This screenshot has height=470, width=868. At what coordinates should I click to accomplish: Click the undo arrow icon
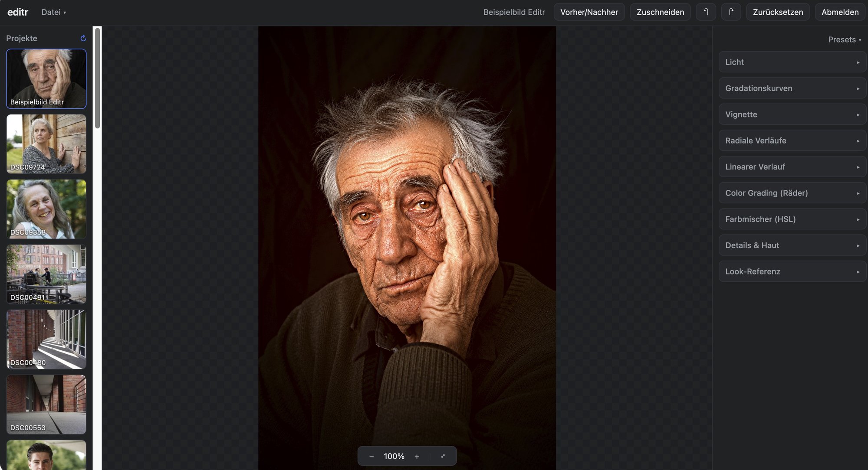point(706,12)
